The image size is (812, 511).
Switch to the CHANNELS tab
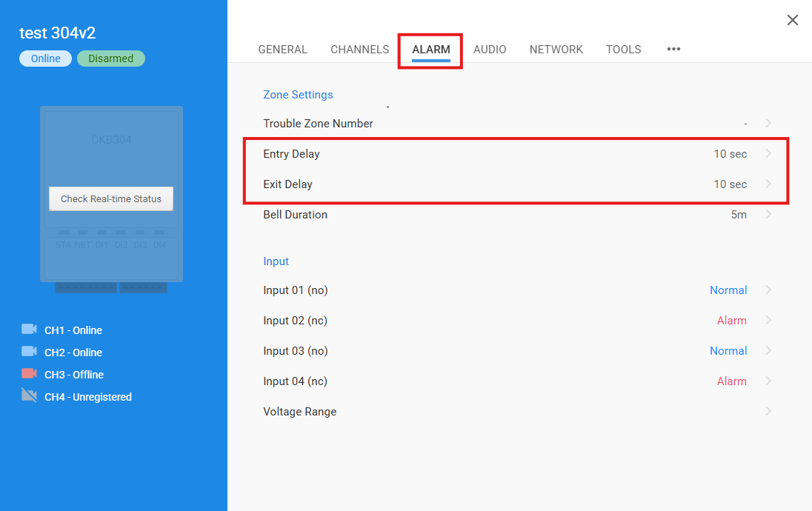(359, 50)
